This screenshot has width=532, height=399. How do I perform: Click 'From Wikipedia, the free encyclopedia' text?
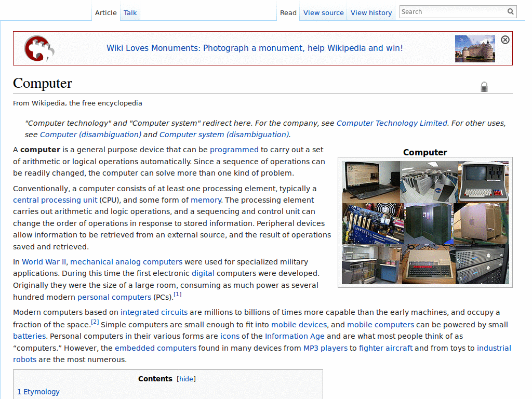(77, 103)
